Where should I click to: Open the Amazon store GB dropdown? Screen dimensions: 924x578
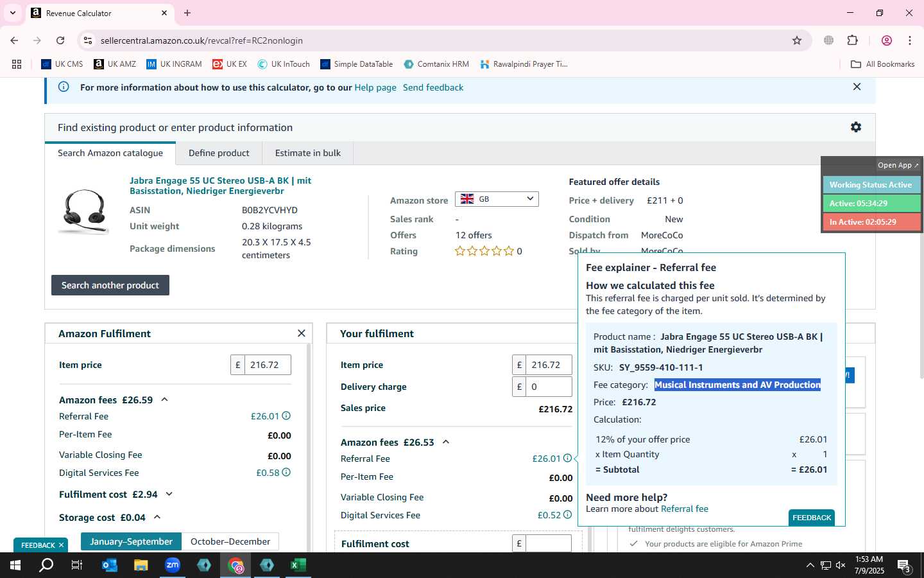497,199
